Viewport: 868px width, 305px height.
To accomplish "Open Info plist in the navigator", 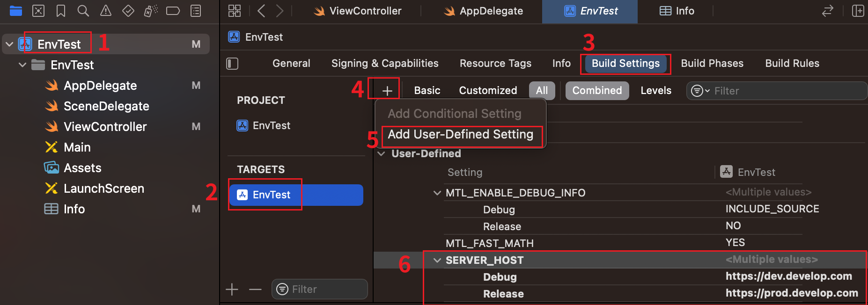I will coord(74,209).
